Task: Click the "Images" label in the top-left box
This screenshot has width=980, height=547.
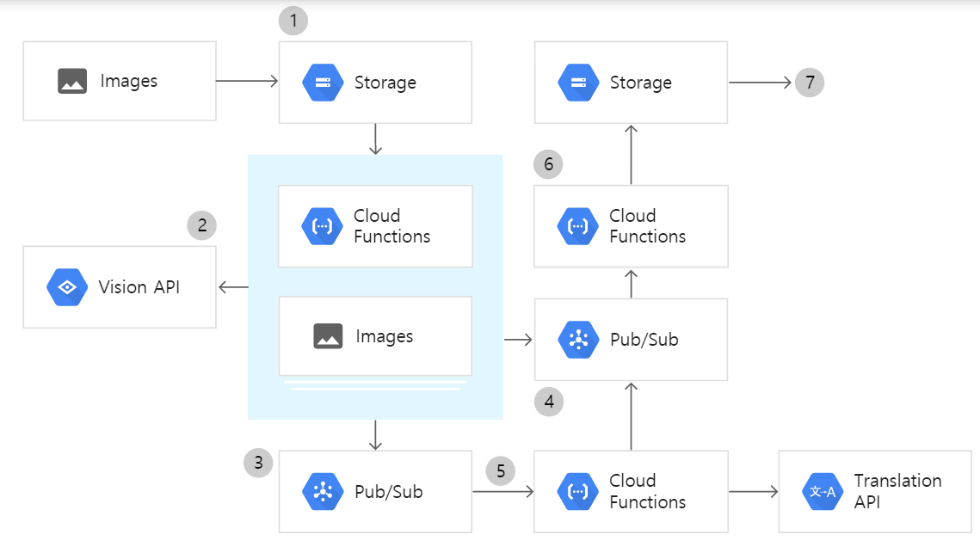Action: click(129, 81)
